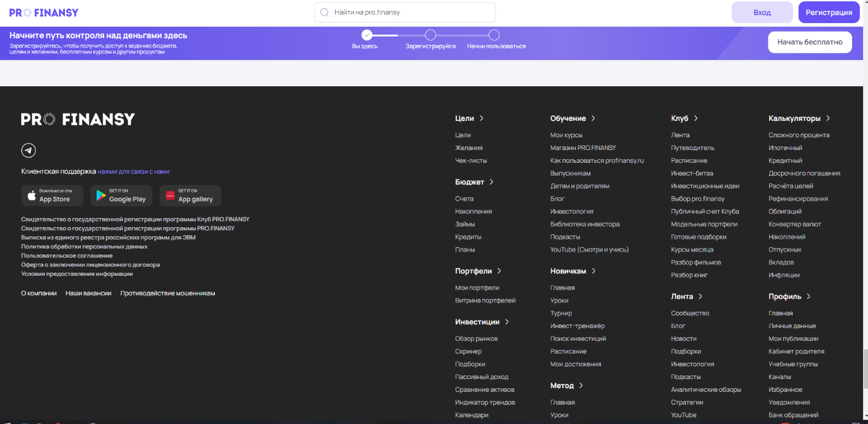Click the PRO FINANSY footer logo

coord(78,119)
